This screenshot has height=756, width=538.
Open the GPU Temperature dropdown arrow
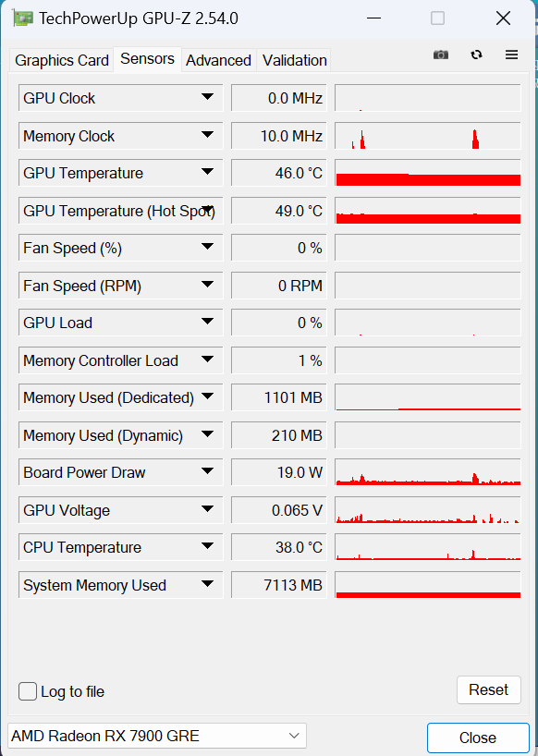(207, 172)
